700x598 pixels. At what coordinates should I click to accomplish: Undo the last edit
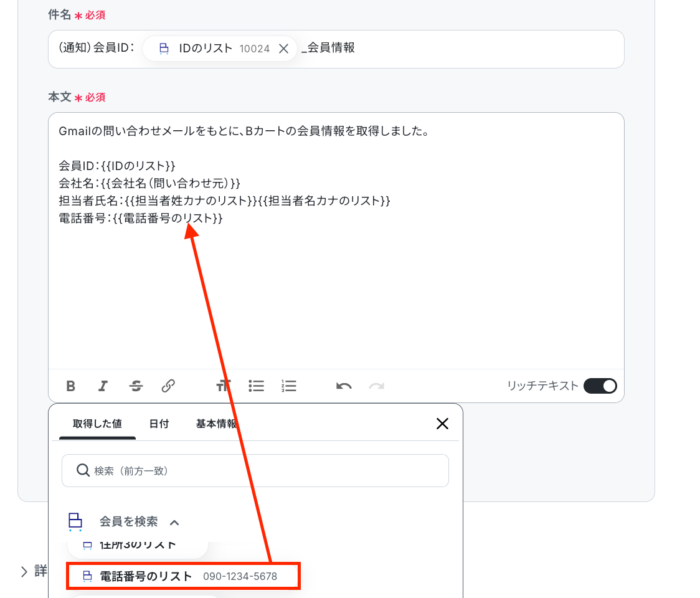click(344, 386)
